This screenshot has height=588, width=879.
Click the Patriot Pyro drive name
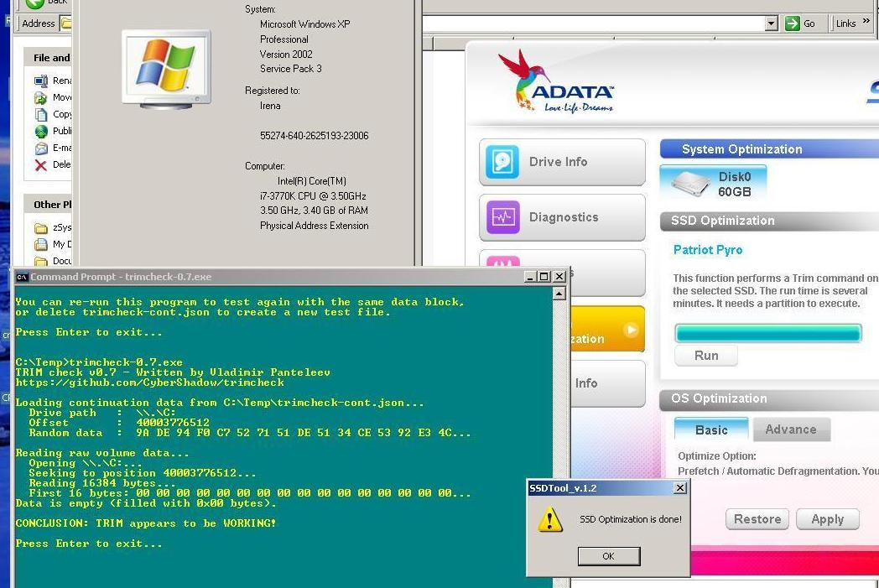[x=707, y=250]
